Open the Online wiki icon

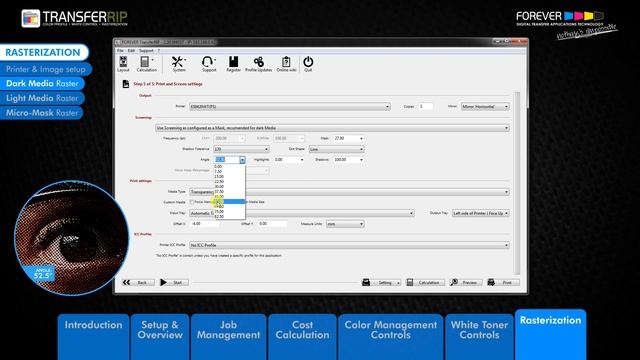click(286, 64)
